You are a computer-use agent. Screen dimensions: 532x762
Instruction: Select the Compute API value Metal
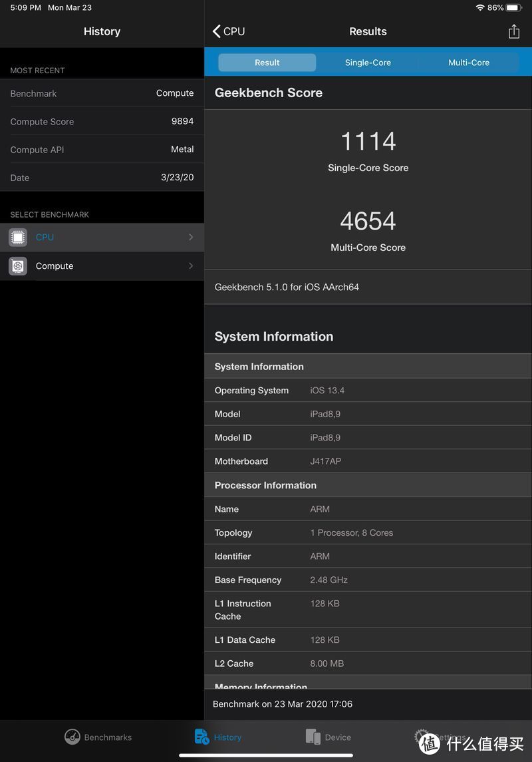(x=182, y=149)
